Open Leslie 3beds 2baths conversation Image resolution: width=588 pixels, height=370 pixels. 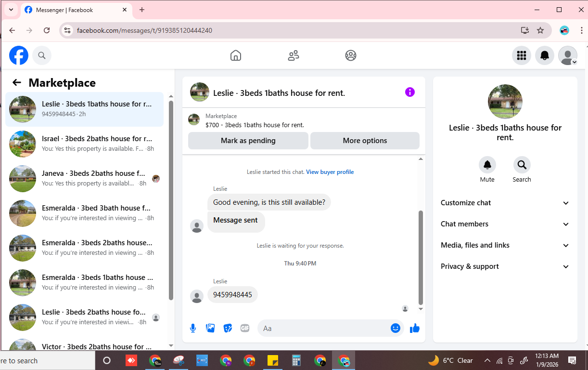pyautogui.click(x=85, y=317)
